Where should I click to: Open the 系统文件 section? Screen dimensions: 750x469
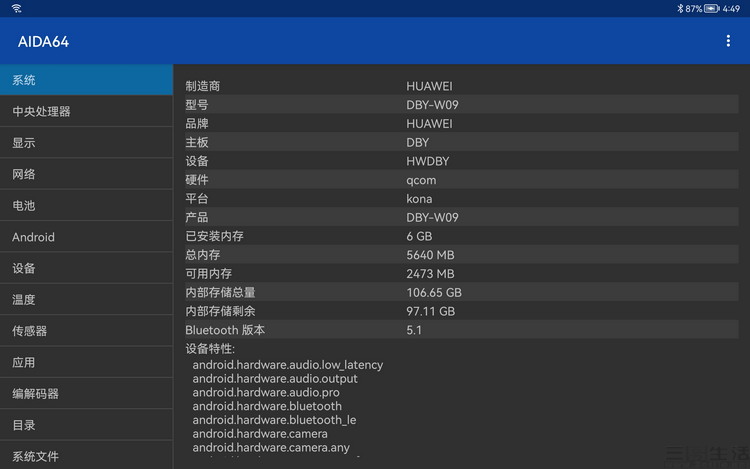click(x=86, y=456)
